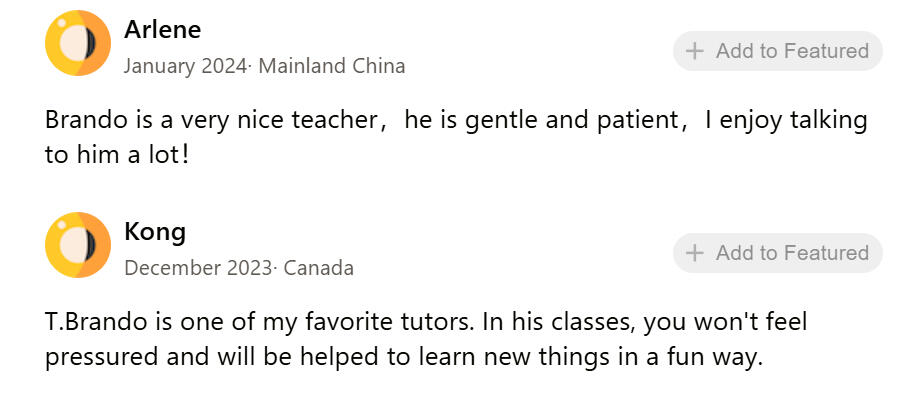Open the reviewer name Arlene
The height and width of the screenshot is (409, 907).
tap(162, 30)
